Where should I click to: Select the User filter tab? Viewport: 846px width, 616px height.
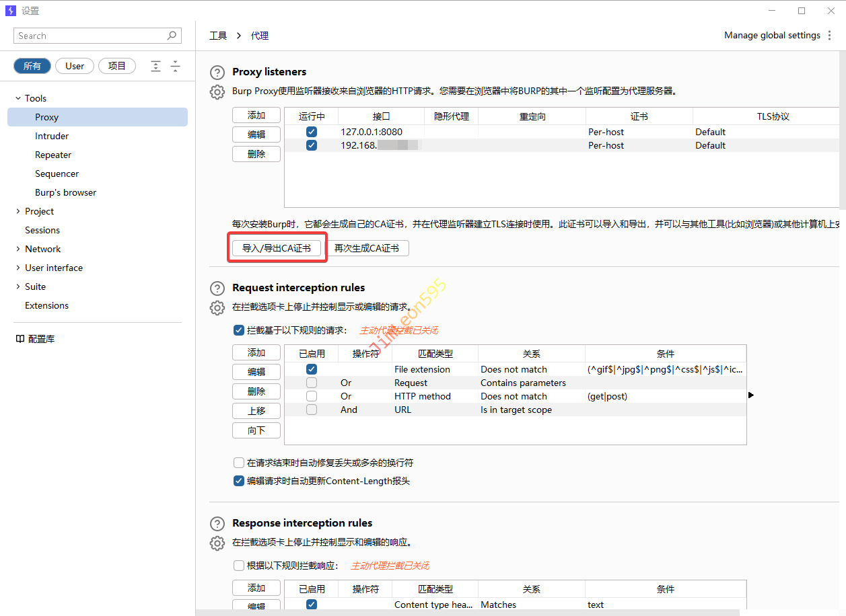tap(75, 66)
